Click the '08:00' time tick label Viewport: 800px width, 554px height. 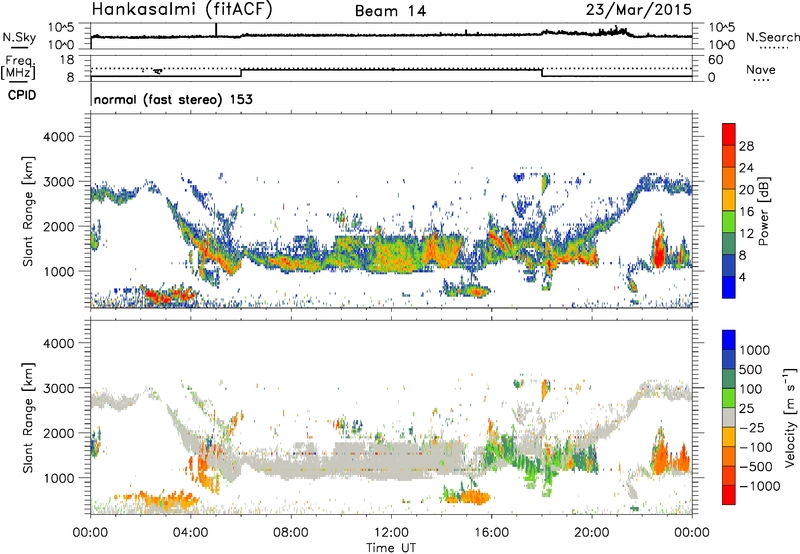pos(291,533)
